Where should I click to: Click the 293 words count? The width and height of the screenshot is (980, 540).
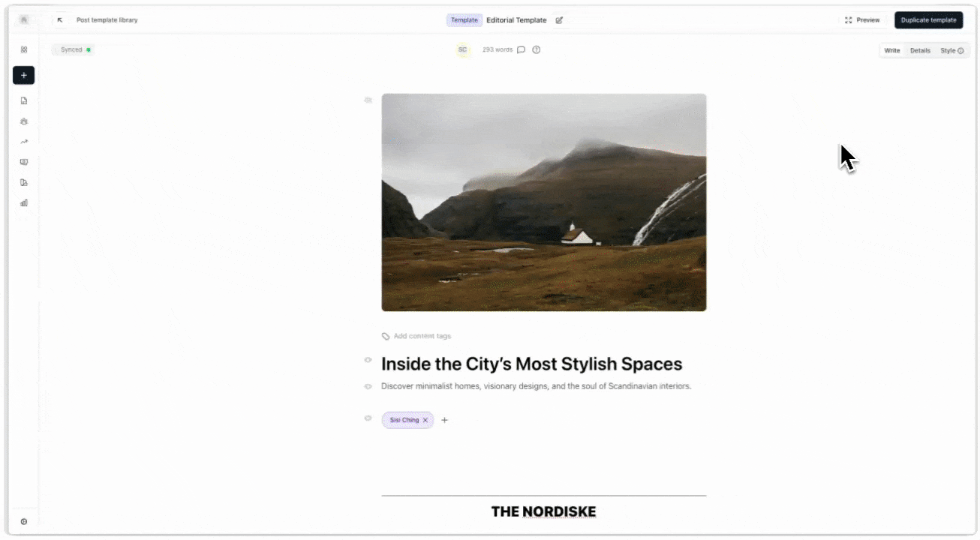(498, 49)
